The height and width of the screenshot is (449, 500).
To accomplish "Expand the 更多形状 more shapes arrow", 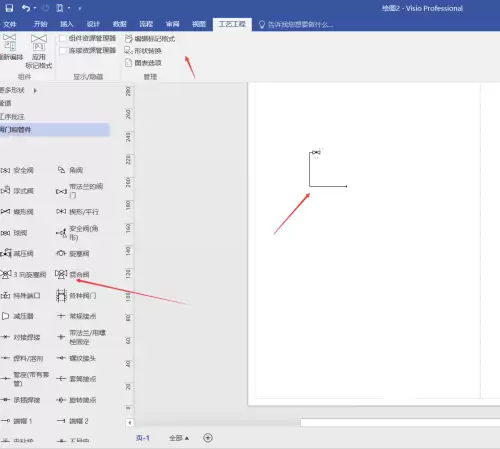I will pyautogui.click(x=35, y=90).
